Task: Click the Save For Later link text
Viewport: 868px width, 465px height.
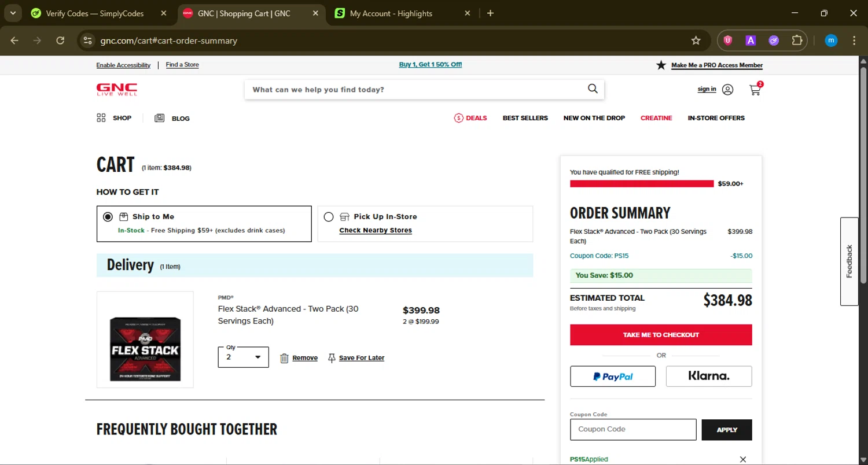Action: (362, 358)
